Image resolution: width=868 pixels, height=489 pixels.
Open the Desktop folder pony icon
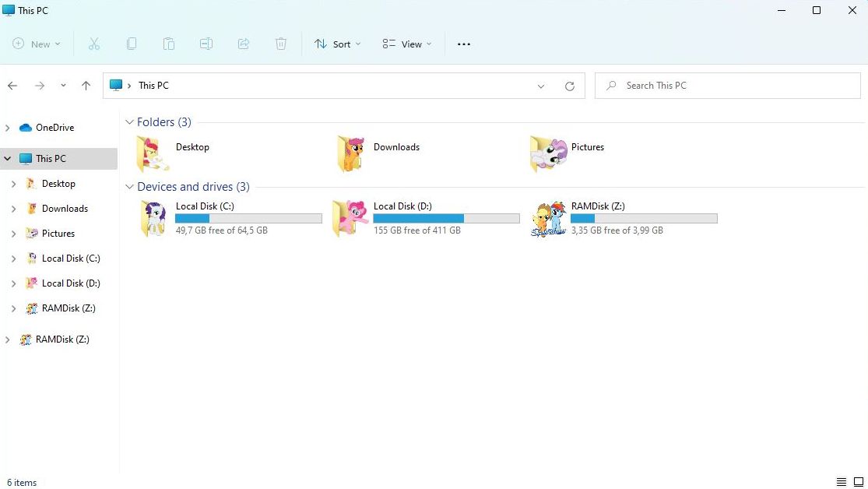[153, 153]
